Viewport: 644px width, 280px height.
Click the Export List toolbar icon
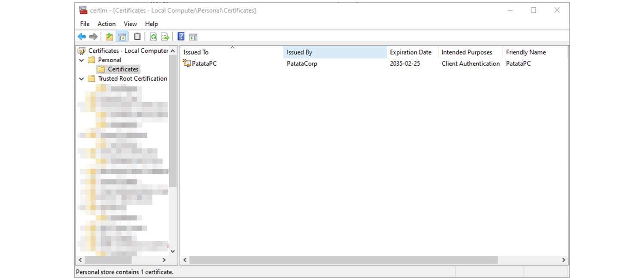tap(165, 37)
